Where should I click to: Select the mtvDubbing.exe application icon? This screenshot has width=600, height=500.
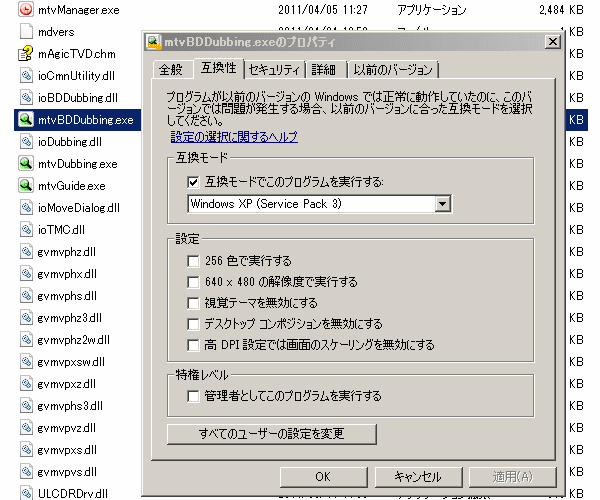pyautogui.click(x=26, y=163)
